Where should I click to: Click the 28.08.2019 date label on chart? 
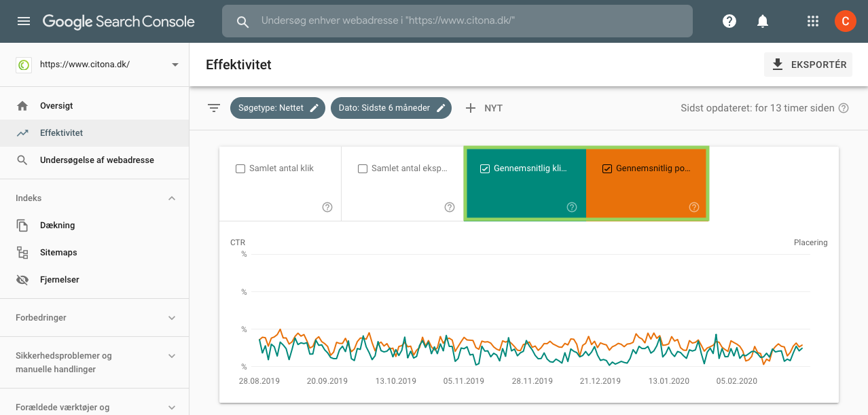pyautogui.click(x=259, y=381)
